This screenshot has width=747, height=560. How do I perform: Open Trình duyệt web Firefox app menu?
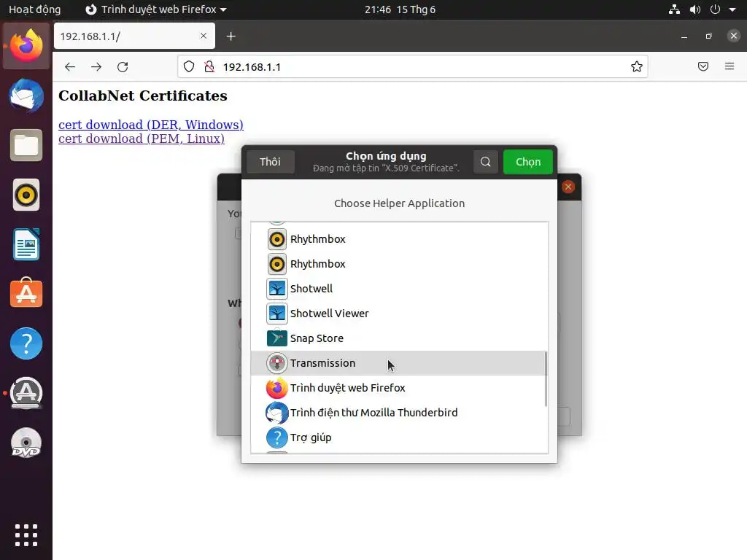pyautogui.click(x=156, y=9)
